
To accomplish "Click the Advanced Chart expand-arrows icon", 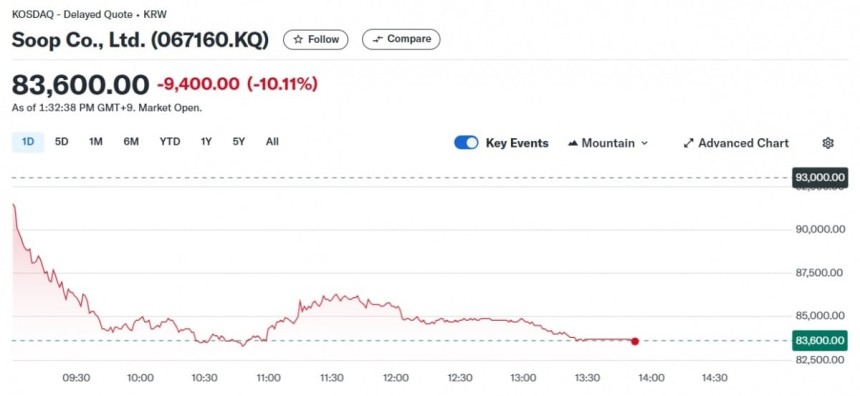I will 688,144.
